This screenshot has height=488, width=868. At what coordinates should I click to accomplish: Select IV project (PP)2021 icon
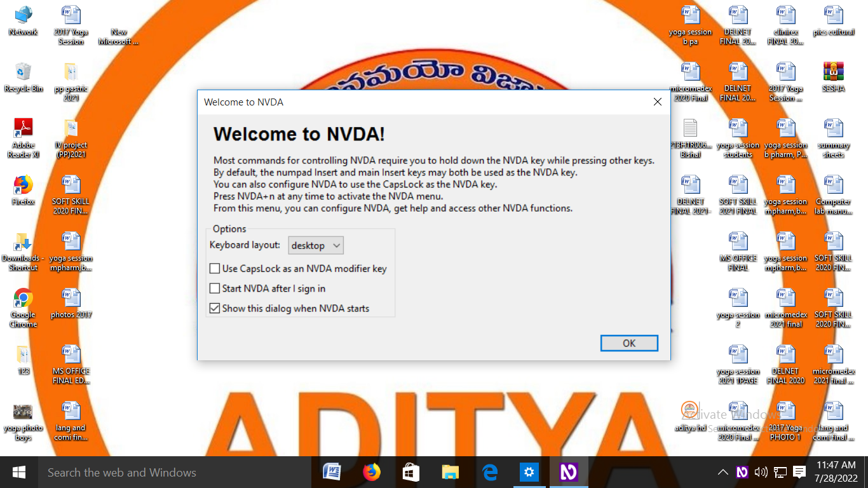[71, 138]
